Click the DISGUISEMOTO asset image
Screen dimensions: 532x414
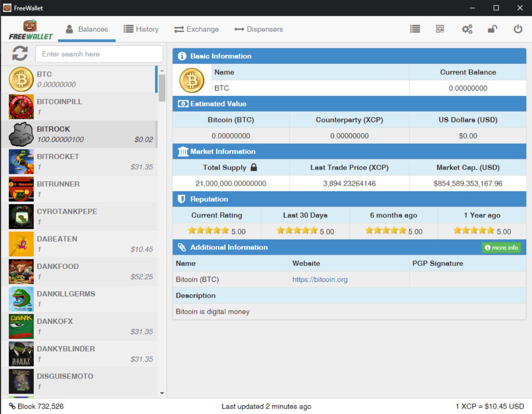point(21,381)
